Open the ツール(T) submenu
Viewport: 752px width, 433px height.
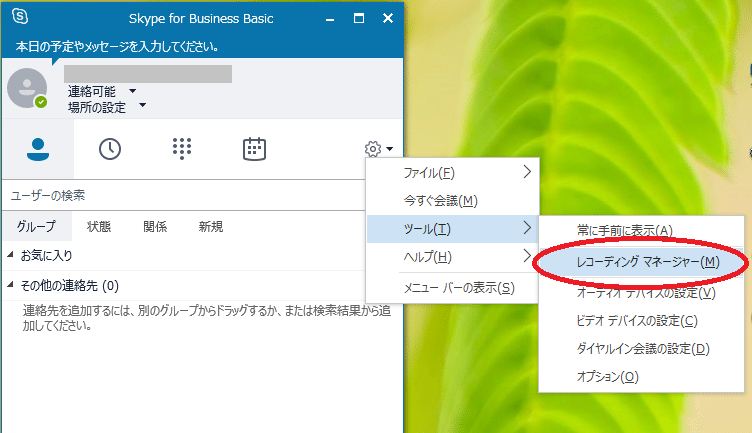[453, 229]
